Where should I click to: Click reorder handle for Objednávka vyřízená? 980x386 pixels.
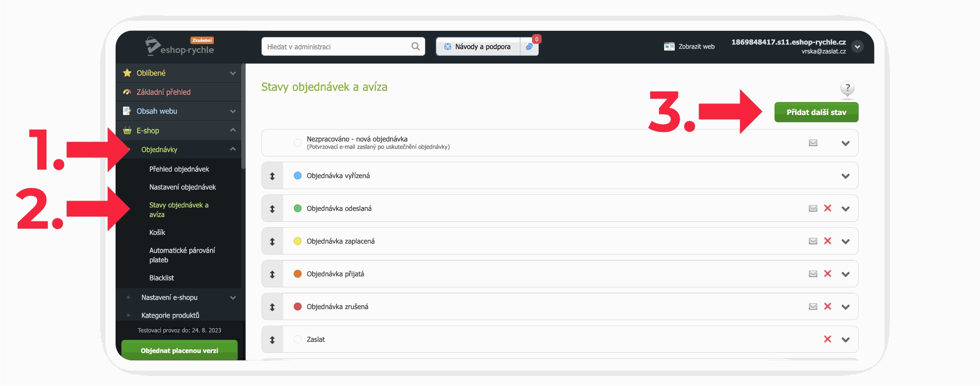(x=272, y=176)
